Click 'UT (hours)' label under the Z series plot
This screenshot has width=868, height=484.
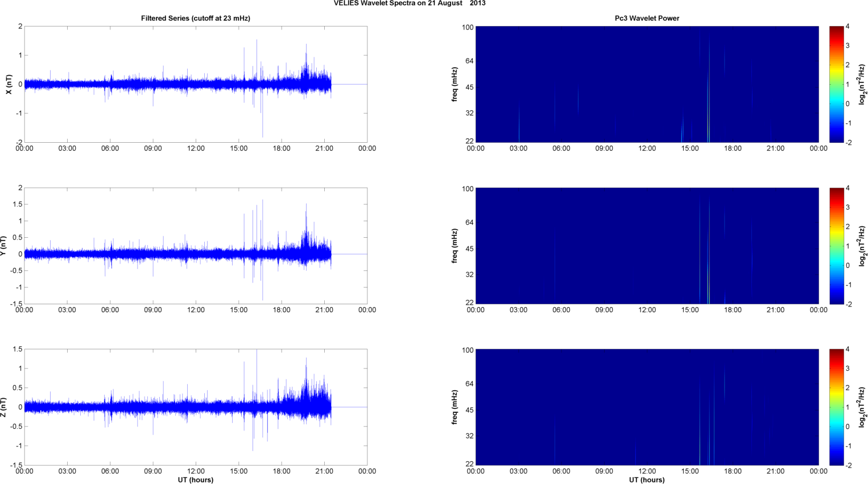tap(196, 479)
